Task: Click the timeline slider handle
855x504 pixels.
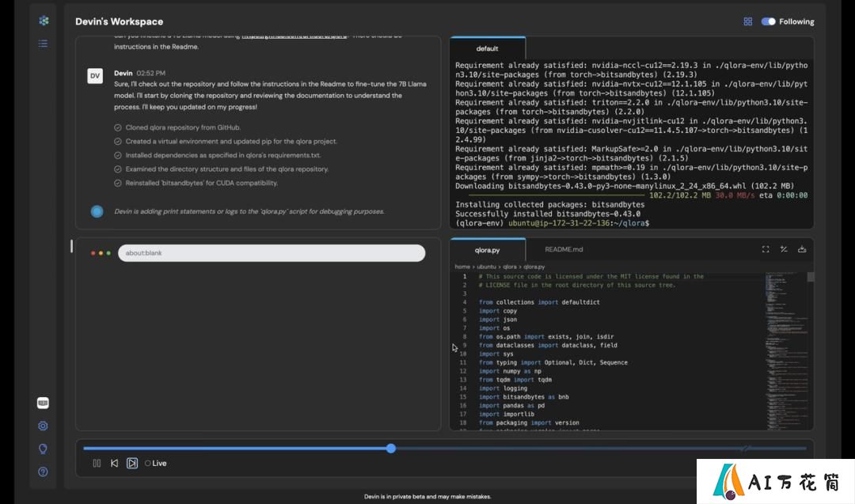Action: pos(391,449)
